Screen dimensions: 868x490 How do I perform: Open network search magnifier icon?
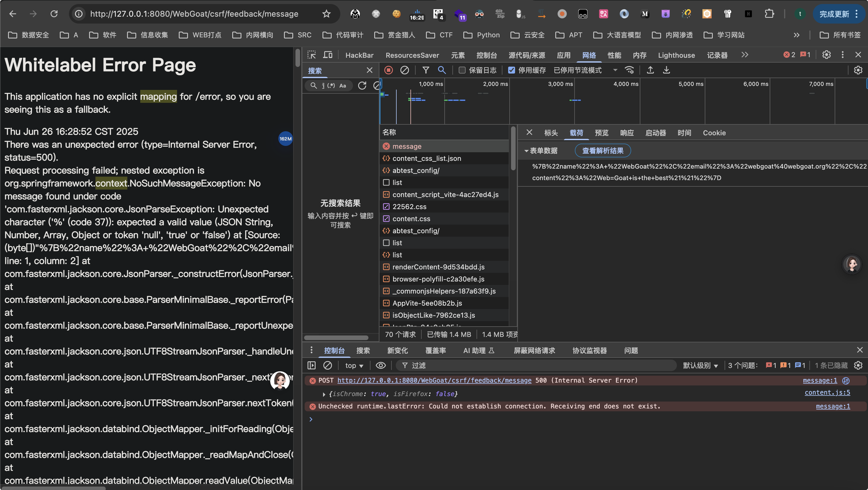441,70
